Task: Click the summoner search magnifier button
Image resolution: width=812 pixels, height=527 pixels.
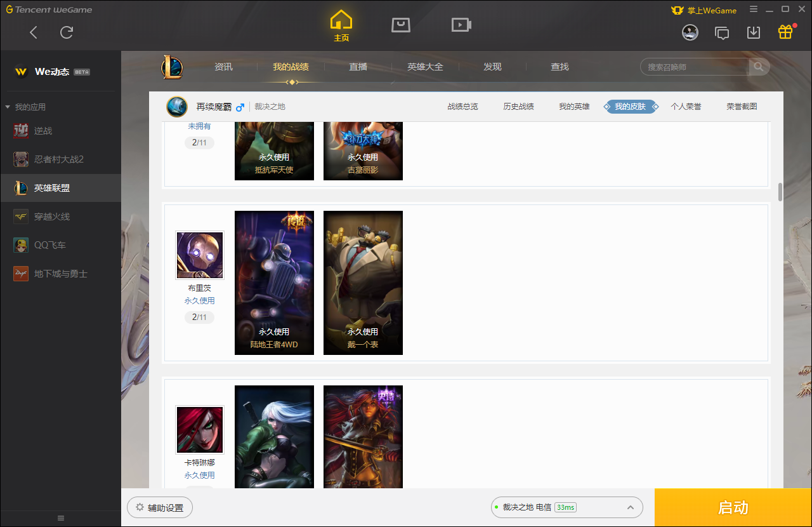Action: tap(759, 67)
